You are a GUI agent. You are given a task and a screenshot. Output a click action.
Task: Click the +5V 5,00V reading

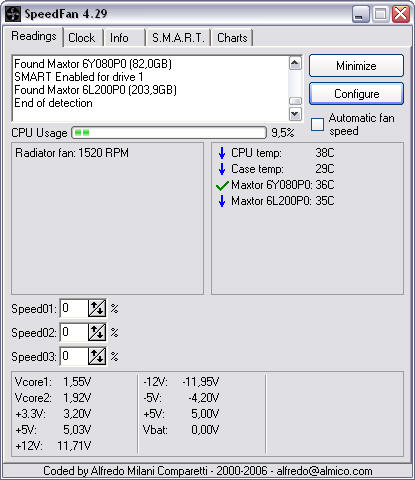click(x=181, y=414)
